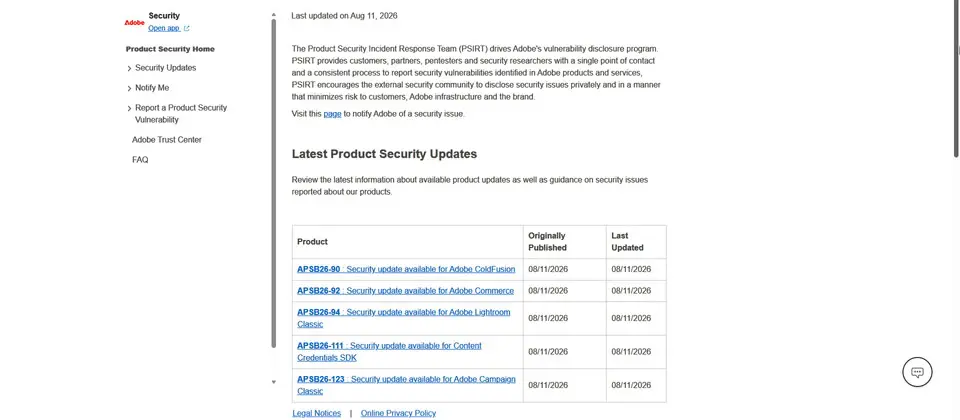Image resolution: width=960 pixels, height=420 pixels.
Task: Open APSB26-111 Content Credentials SDK bulletin
Action: pyautogui.click(x=389, y=351)
